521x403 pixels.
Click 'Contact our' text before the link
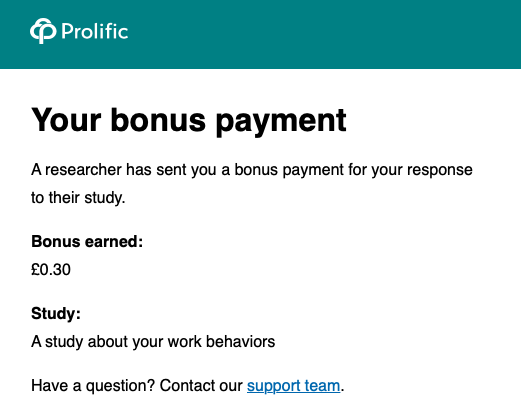201,386
